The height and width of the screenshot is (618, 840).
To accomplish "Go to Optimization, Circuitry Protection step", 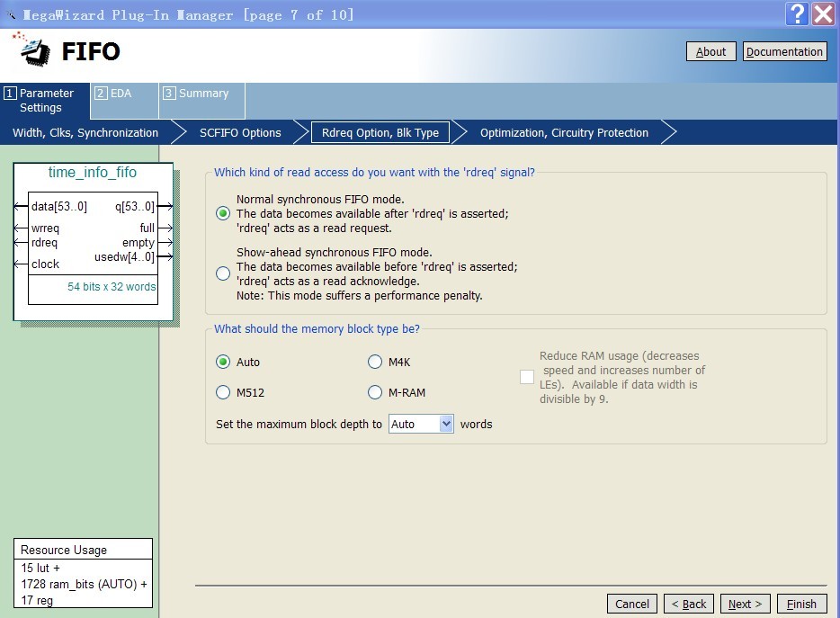I will pyautogui.click(x=564, y=133).
